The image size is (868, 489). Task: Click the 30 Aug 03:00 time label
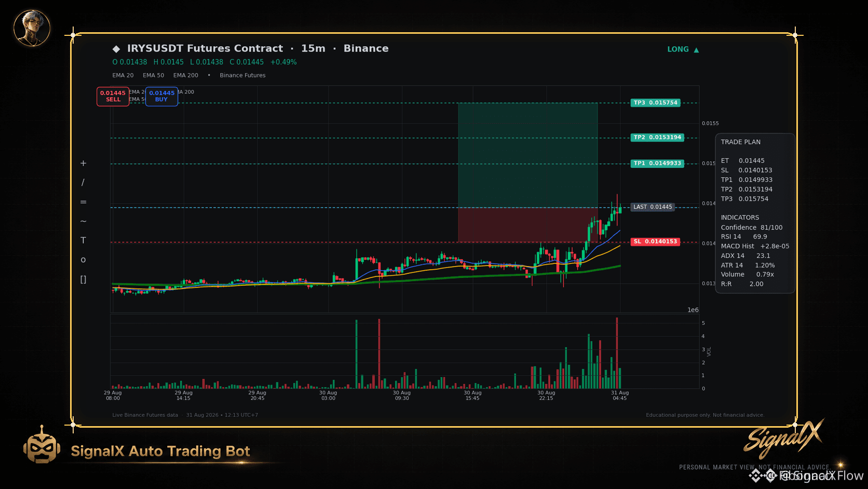(328, 395)
